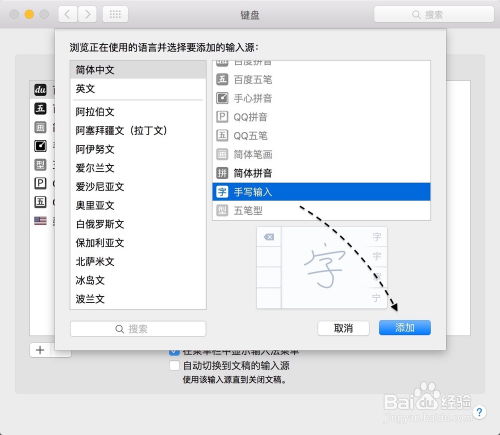Viewport: 500px width, 435px height.
Task: Click the language search field in dialog
Action: coord(138,329)
